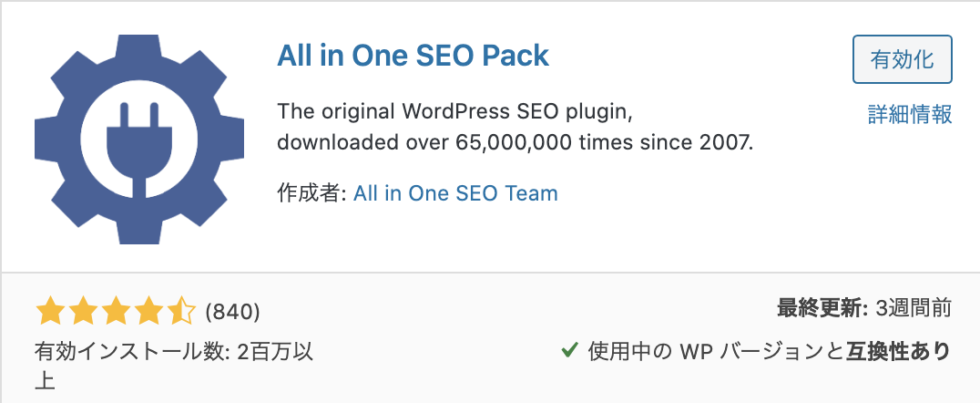The width and height of the screenshot is (980, 403).
Task: Click the 最終更新 label
Action: [x=822, y=308]
